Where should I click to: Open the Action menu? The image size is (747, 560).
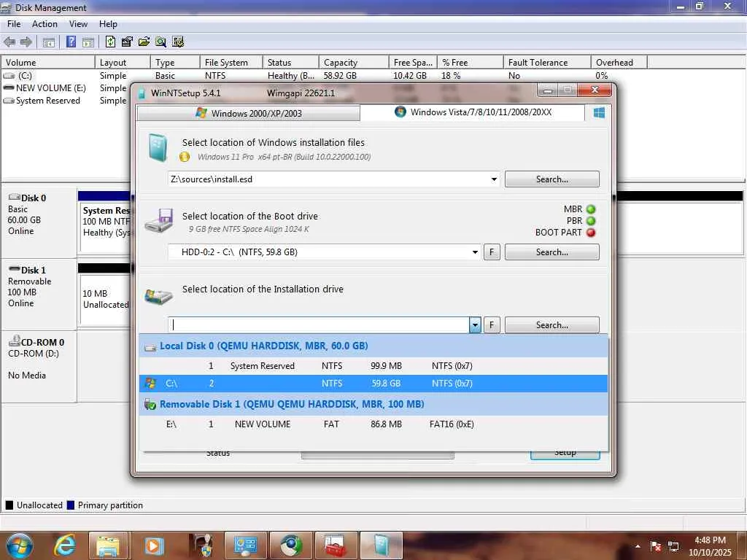tap(44, 24)
